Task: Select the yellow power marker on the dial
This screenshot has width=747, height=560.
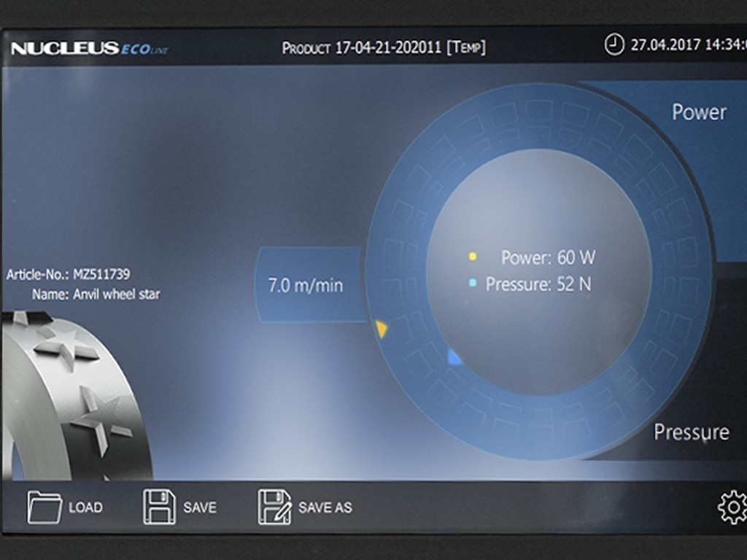Action: point(381,329)
